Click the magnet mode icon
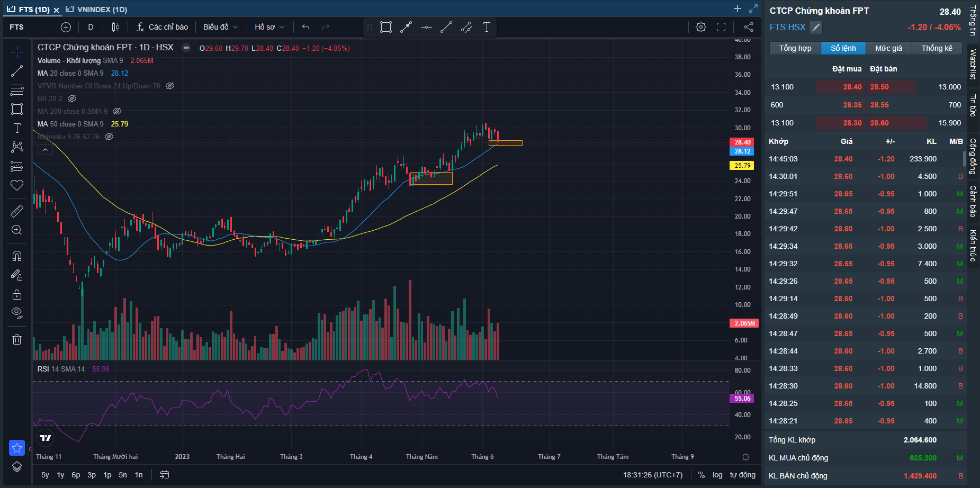Image resolution: width=980 pixels, height=488 pixels. [17, 256]
